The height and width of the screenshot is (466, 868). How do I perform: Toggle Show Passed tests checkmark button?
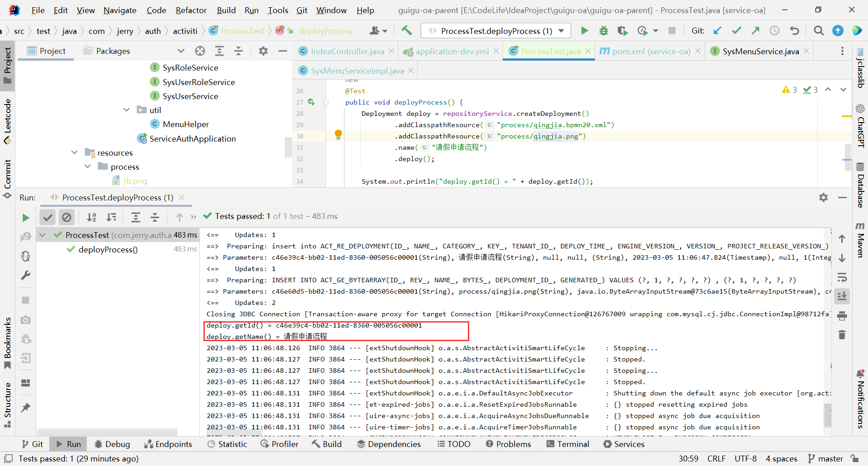coord(47,218)
